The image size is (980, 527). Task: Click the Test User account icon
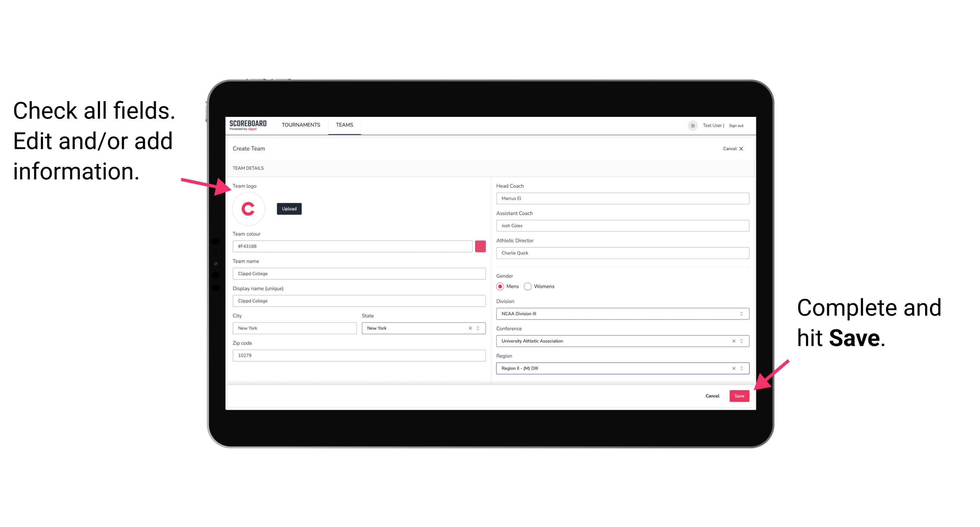[x=691, y=125]
